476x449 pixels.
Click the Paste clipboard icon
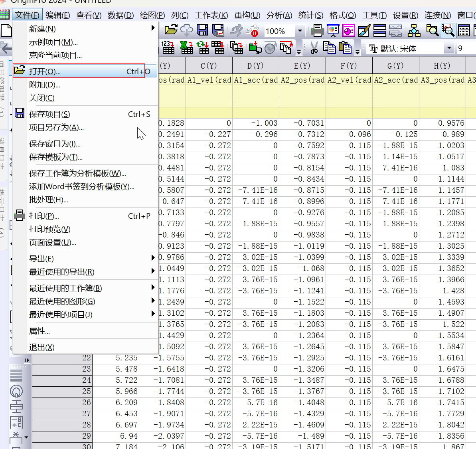coord(345,48)
